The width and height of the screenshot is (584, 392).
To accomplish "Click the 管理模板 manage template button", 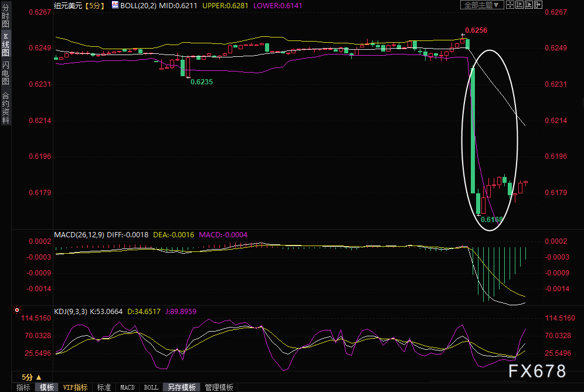I will coord(219,387).
